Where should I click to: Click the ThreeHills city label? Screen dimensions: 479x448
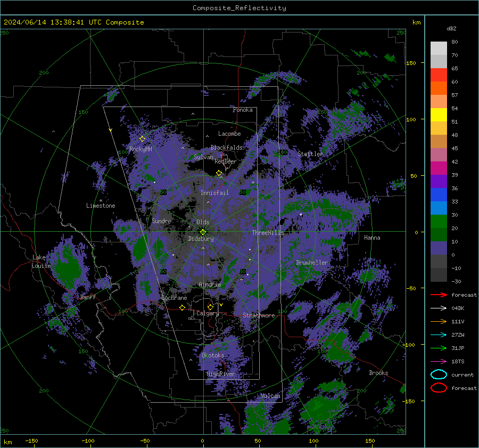pos(268,233)
